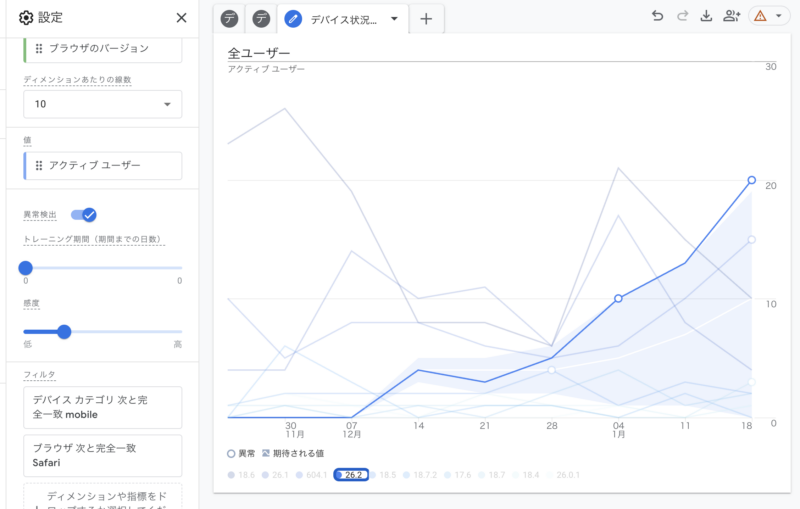Screen dimensions: 800x509
Task: Switch to the second テ tab
Action: point(261,19)
